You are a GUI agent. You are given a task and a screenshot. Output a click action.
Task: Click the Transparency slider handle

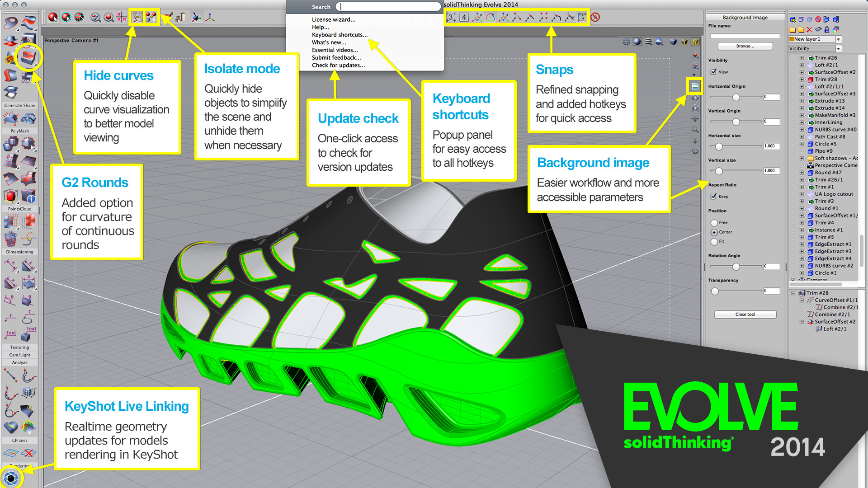coord(715,291)
